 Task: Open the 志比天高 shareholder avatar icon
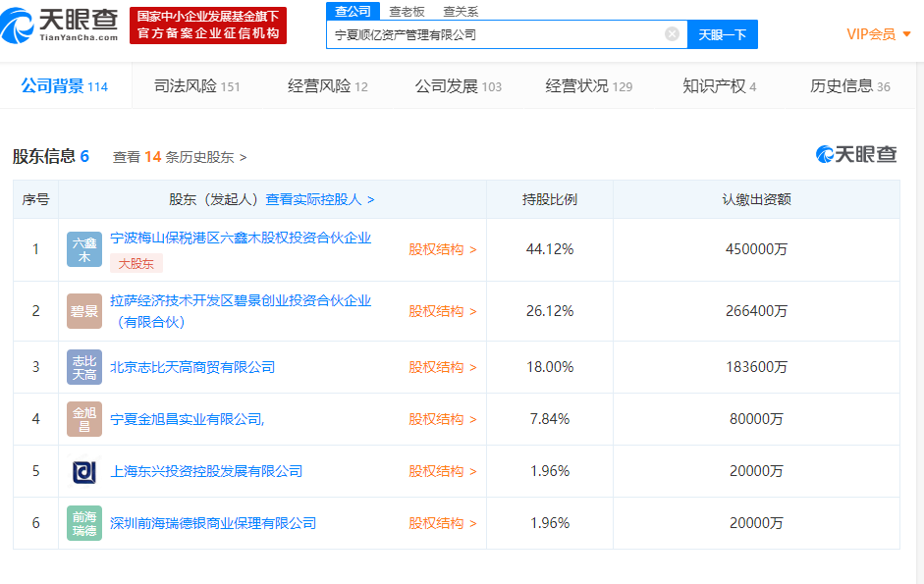pos(84,367)
